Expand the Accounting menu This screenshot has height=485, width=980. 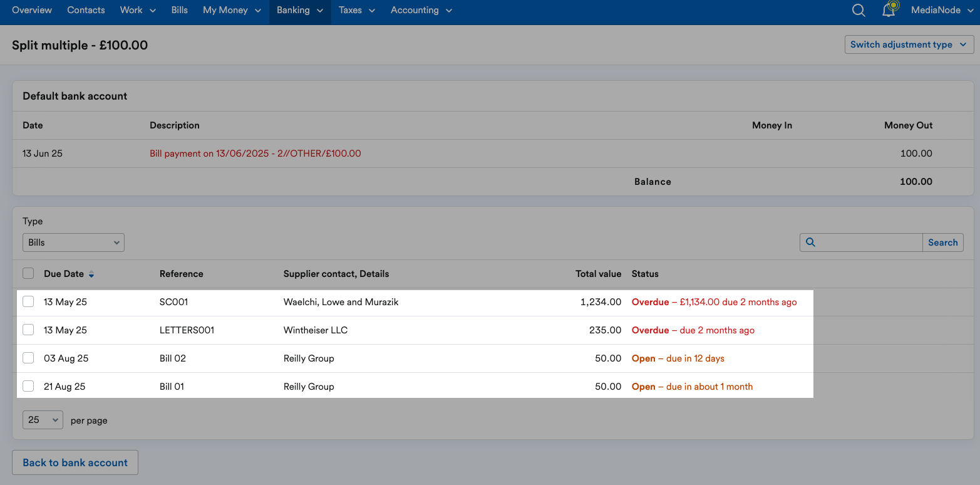(421, 10)
